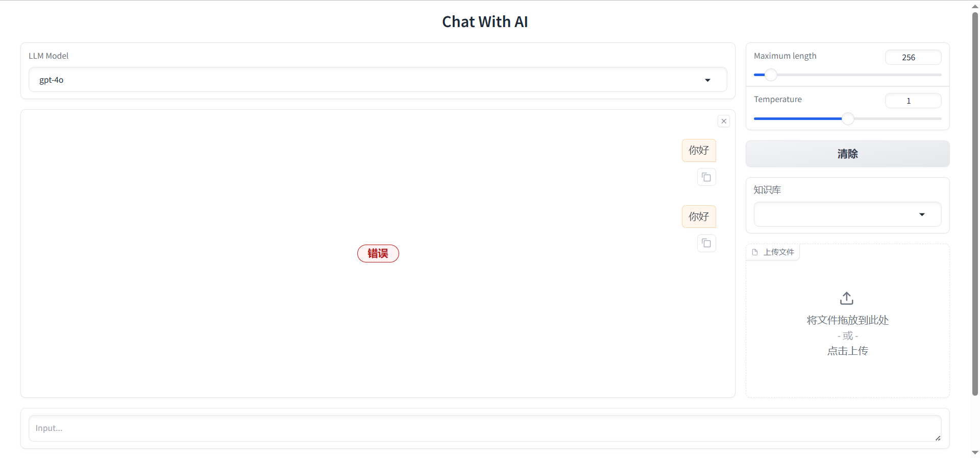
Task: Click the 点击上传 upload link
Action: [847, 351]
